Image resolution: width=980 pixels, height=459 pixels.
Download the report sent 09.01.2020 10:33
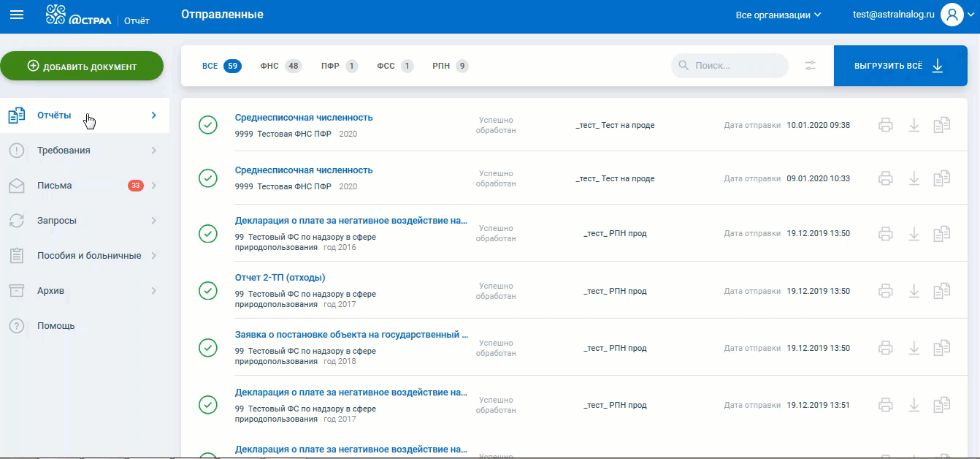(x=914, y=178)
